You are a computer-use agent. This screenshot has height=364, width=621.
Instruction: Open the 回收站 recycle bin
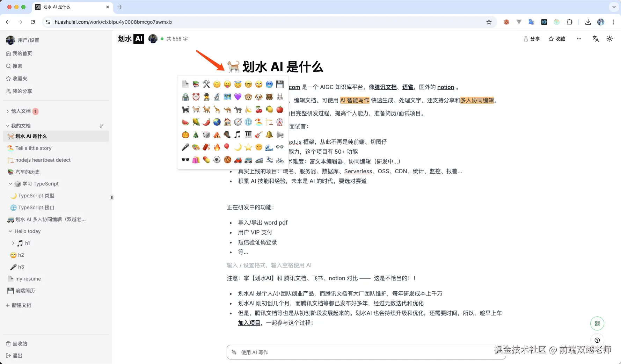pyautogui.click(x=20, y=344)
